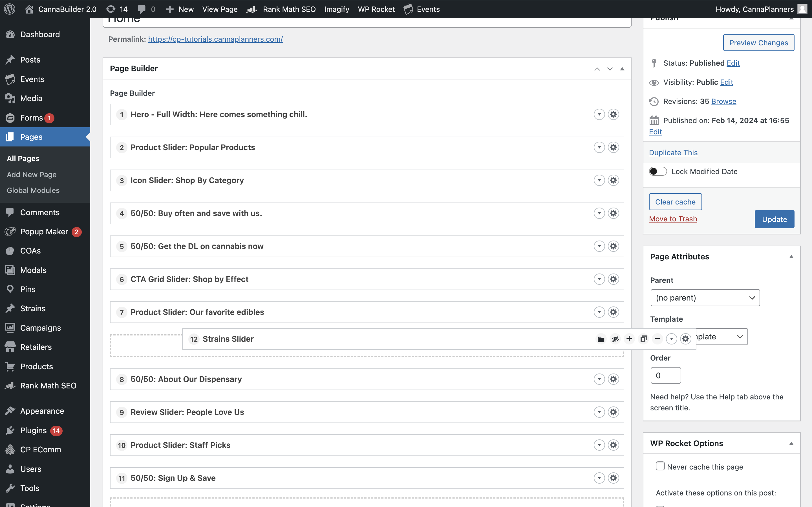Click the duplicate icon on Strains Slider row

tap(643, 339)
